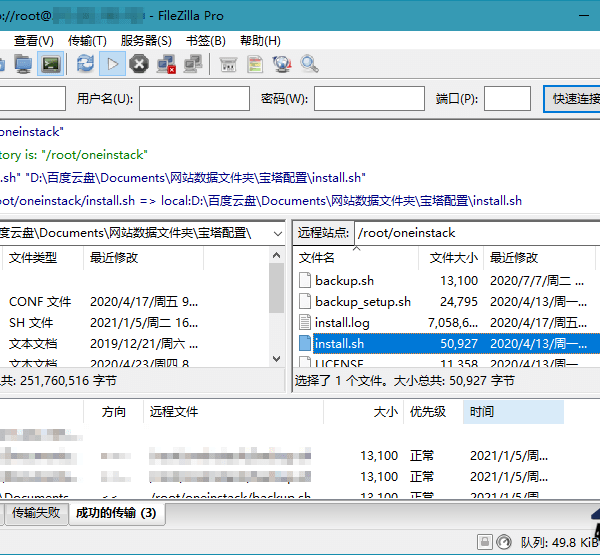The image size is (600, 555).
Task: Open the directory listing filters icon
Action: click(x=229, y=64)
